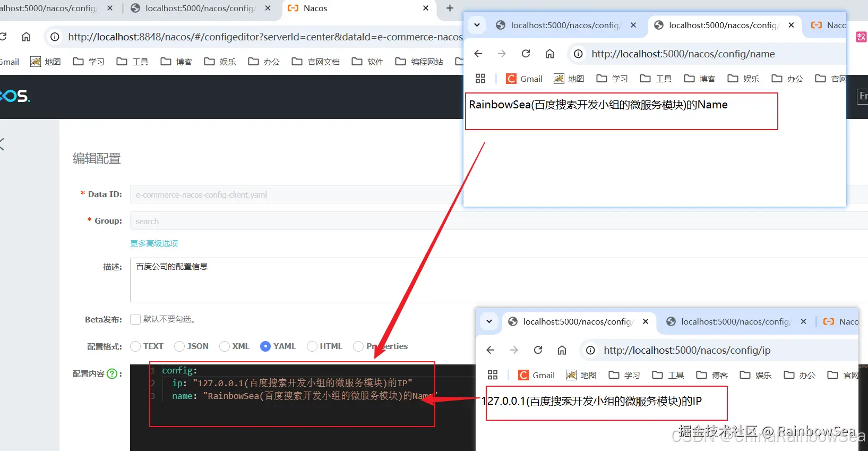
Task: Click forward arrow in config/name browser window
Action: tap(502, 54)
